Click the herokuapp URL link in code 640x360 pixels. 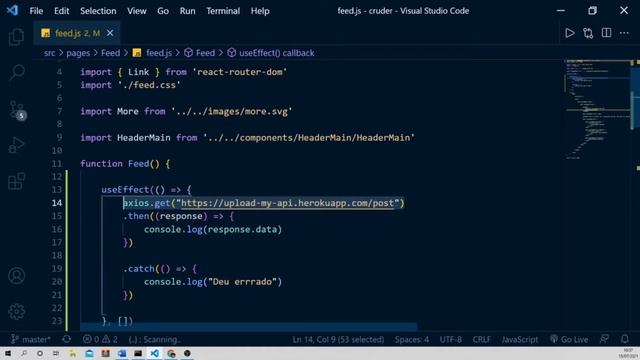tap(287, 203)
